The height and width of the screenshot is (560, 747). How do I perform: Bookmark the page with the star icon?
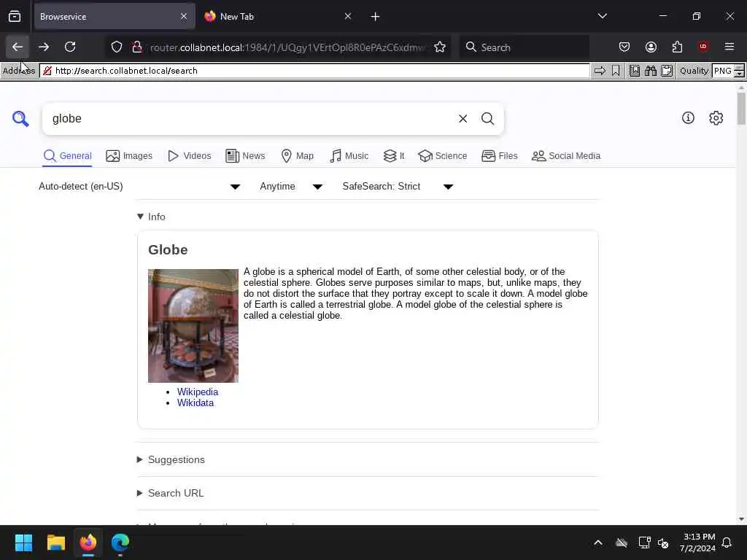coord(440,47)
